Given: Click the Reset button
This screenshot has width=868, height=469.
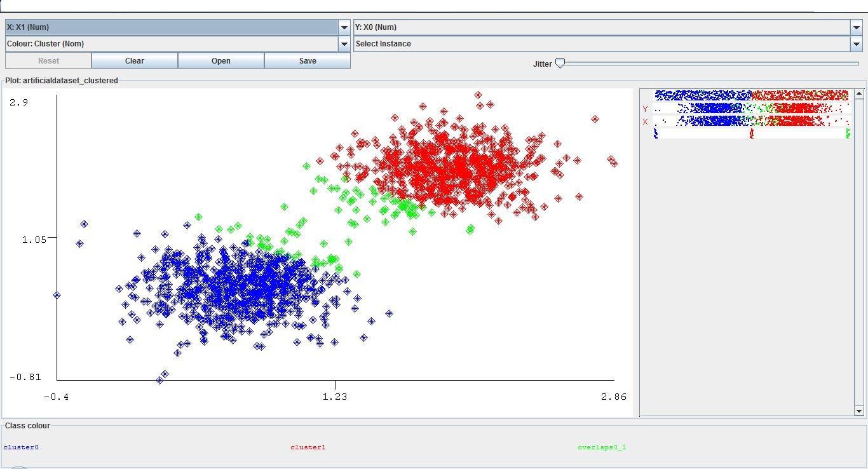Looking at the screenshot, I should (x=48, y=60).
